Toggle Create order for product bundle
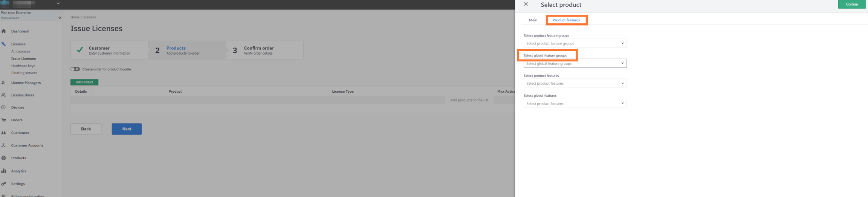 point(75,69)
